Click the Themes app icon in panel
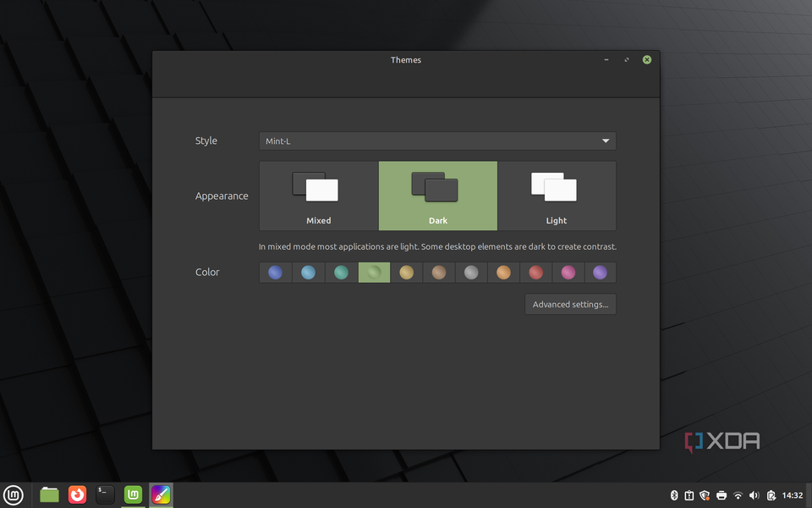This screenshot has height=508, width=812. 161,495
